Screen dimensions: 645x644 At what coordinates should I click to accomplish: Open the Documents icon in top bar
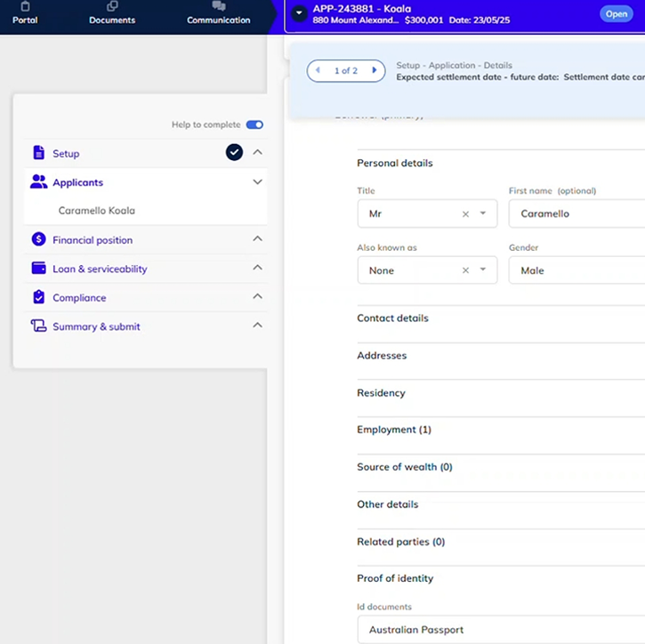click(112, 7)
